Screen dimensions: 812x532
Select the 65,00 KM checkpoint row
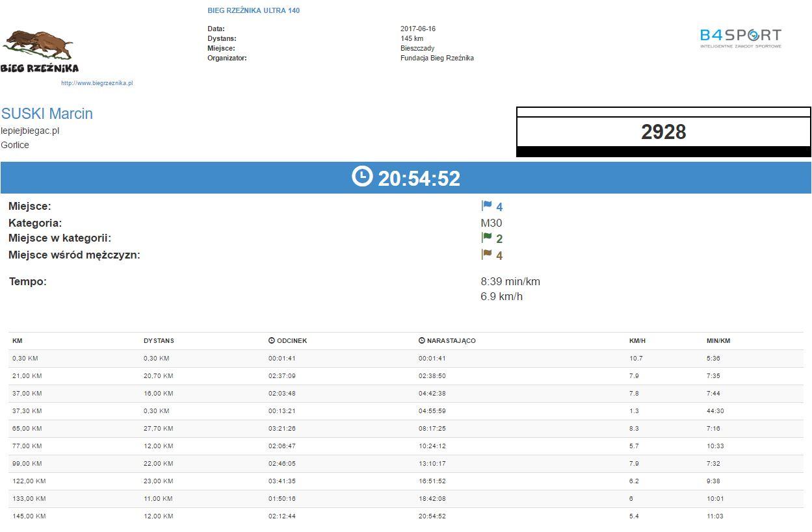(x=406, y=429)
